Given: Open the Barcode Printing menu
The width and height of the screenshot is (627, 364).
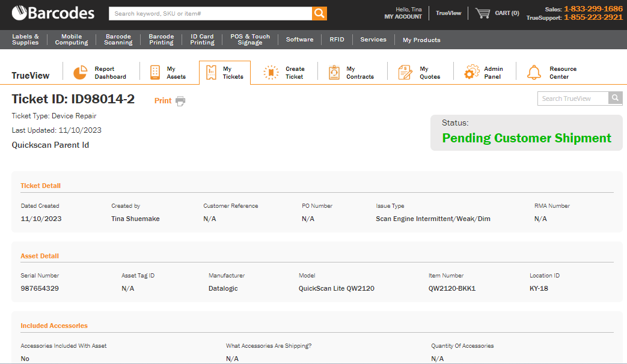Looking at the screenshot, I should pos(161,40).
